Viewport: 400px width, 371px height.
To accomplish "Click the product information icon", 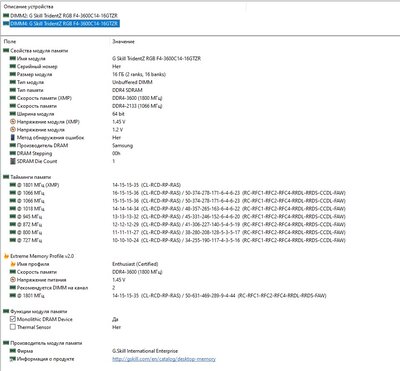I will (x=13, y=359).
